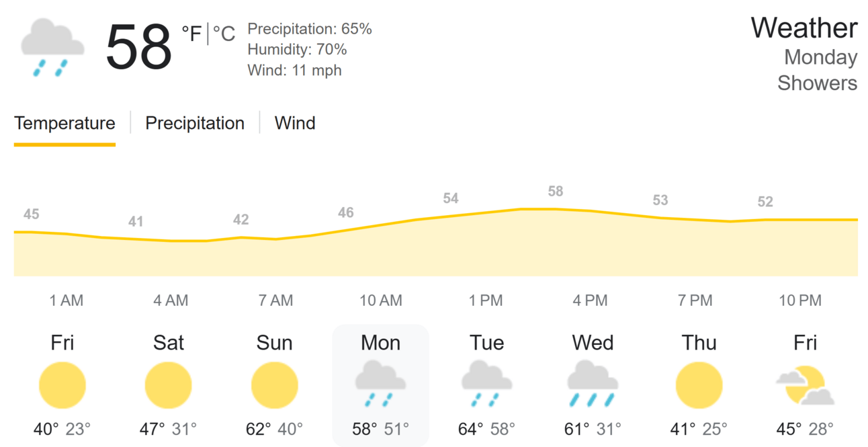Open the Precipitation tab

(195, 123)
